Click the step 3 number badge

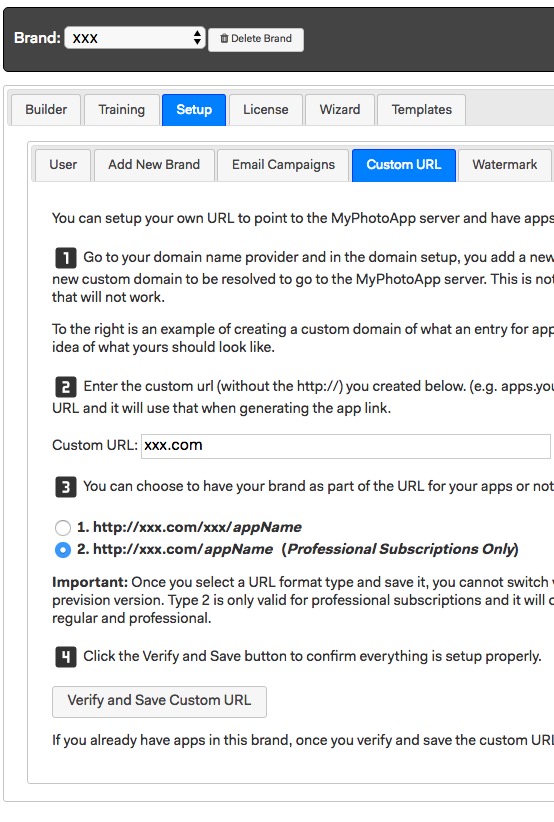[66, 487]
